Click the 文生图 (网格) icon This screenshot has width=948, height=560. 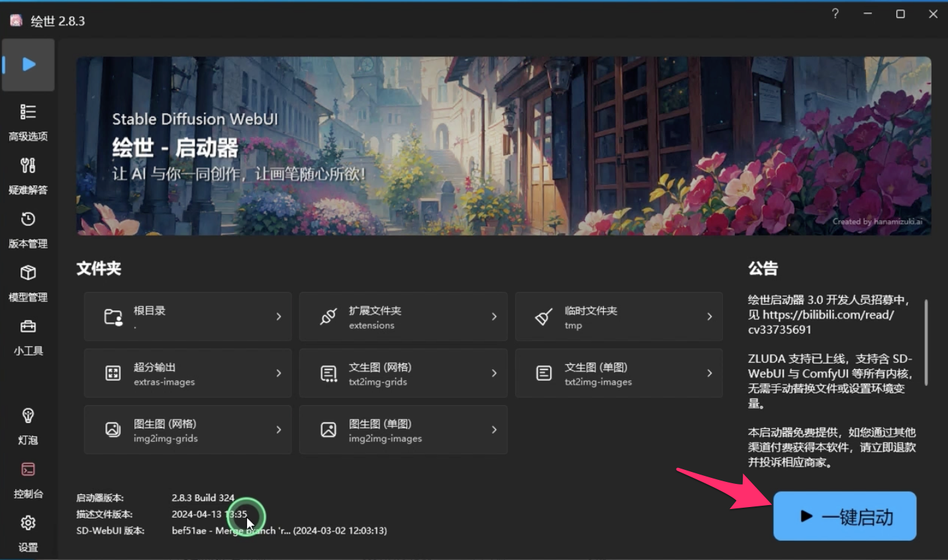[328, 373]
